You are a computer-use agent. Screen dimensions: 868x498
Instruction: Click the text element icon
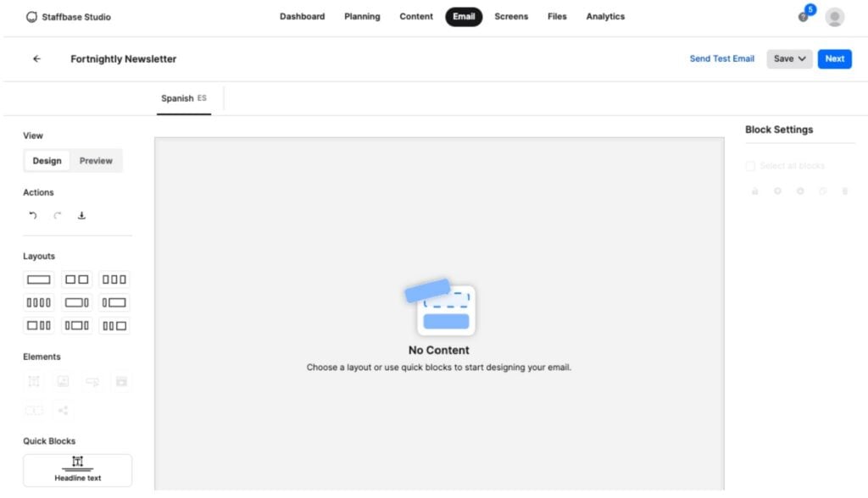pos(34,381)
